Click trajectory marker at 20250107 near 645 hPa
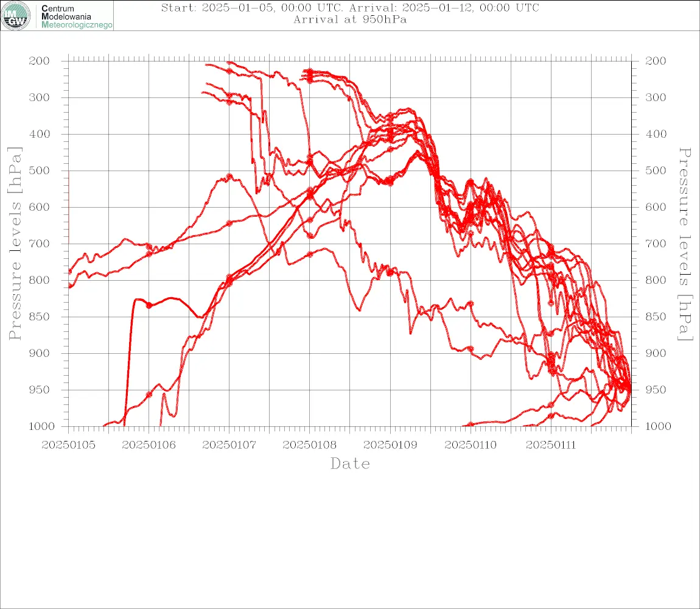Viewport: 700px width, 609px height. pyautogui.click(x=229, y=224)
